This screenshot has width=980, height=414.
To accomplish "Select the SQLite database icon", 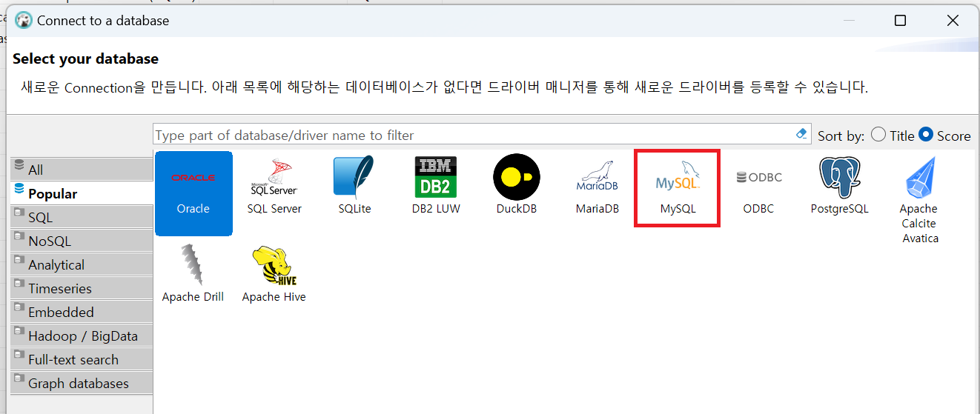I will pos(354,185).
